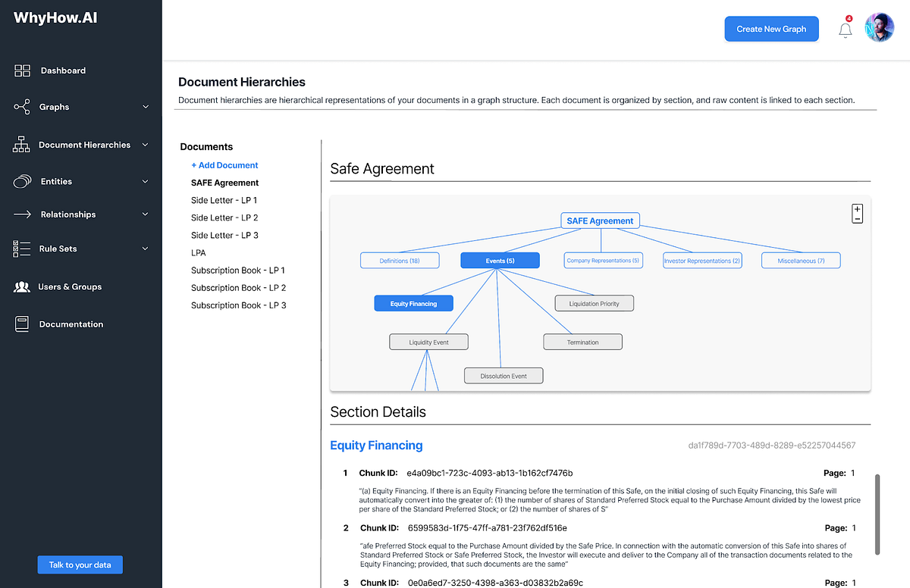Select the Documentation sidebar icon
The image size is (910, 588).
[x=20, y=324]
